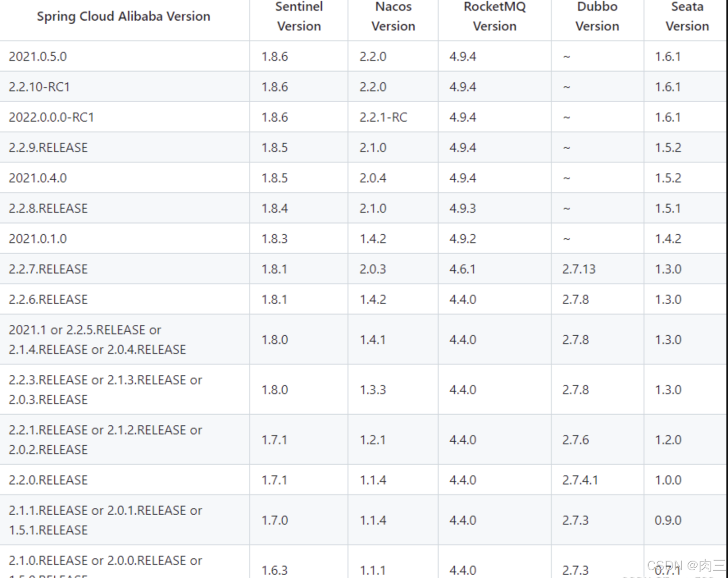Select Sentinel 1.7.1 in 2.2.0.RELEASE row
This screenshot has width=728, height=578.
click(275, 480)
